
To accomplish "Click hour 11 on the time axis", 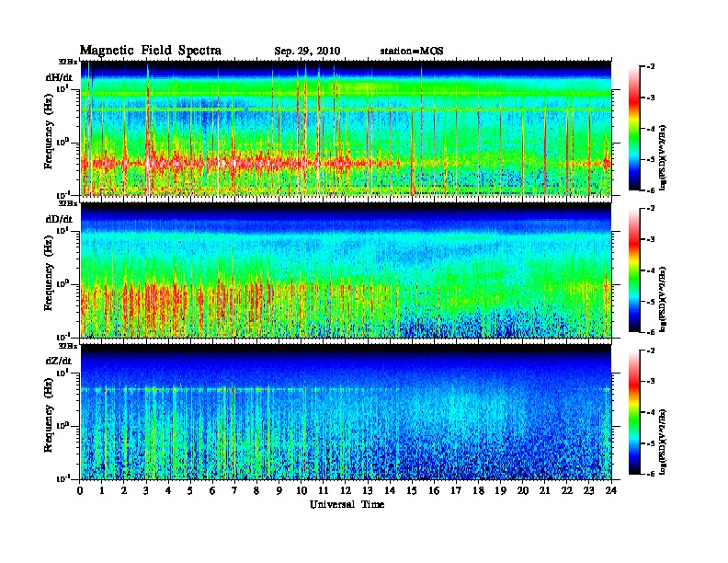I will [x=324, y=491].
